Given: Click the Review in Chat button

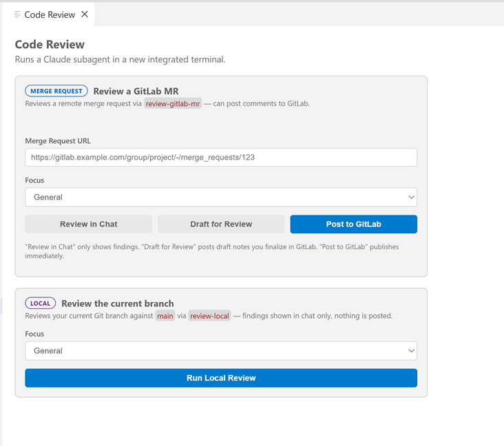Looking at the screenshot, I should (88, 224).
